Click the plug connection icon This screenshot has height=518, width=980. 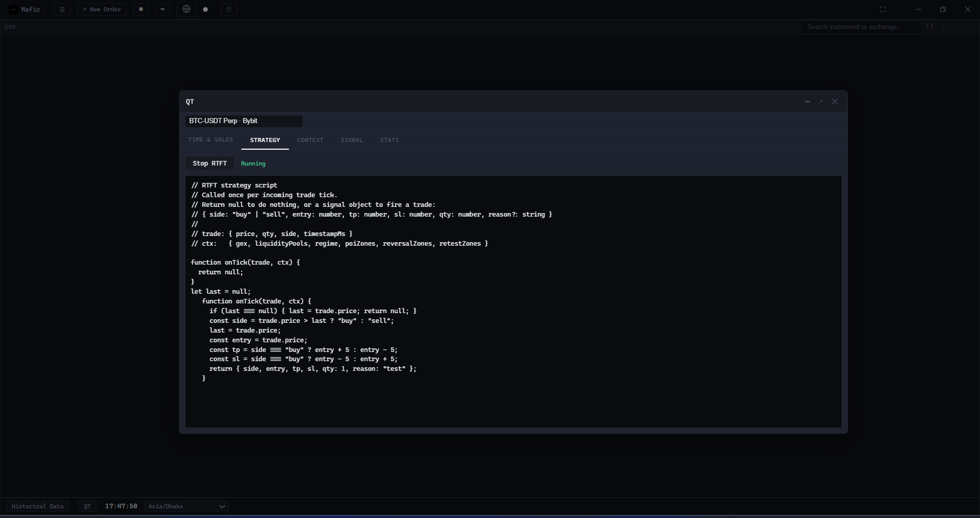click(x=229, y=10)
